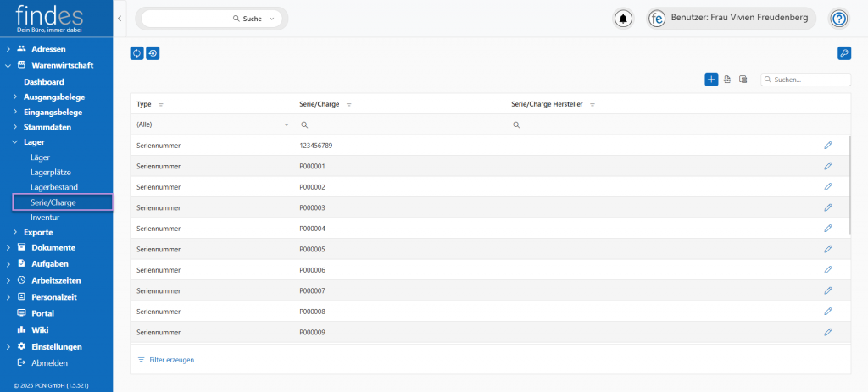Click the refresh icon above the table

136,53
